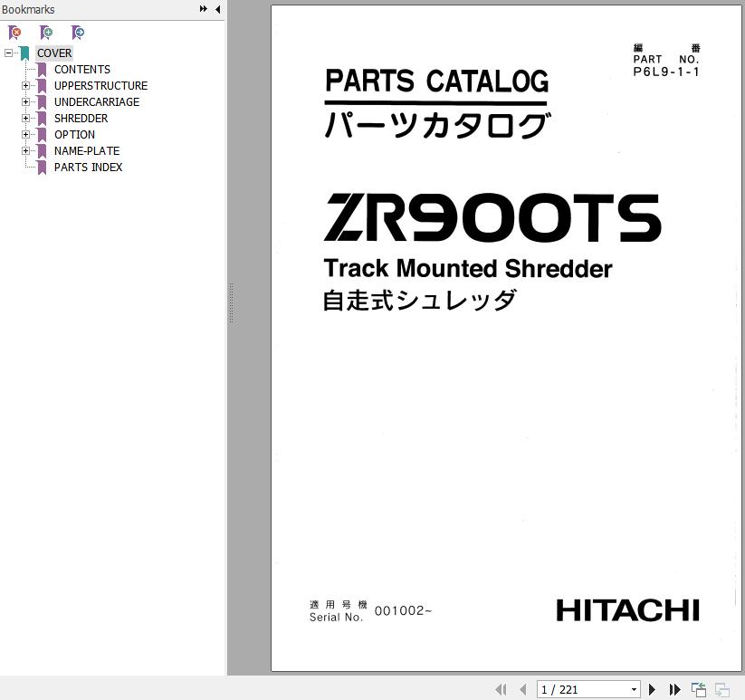Open the PARTS INDEX bookmark
745x700 pixels.
point(89,168)
